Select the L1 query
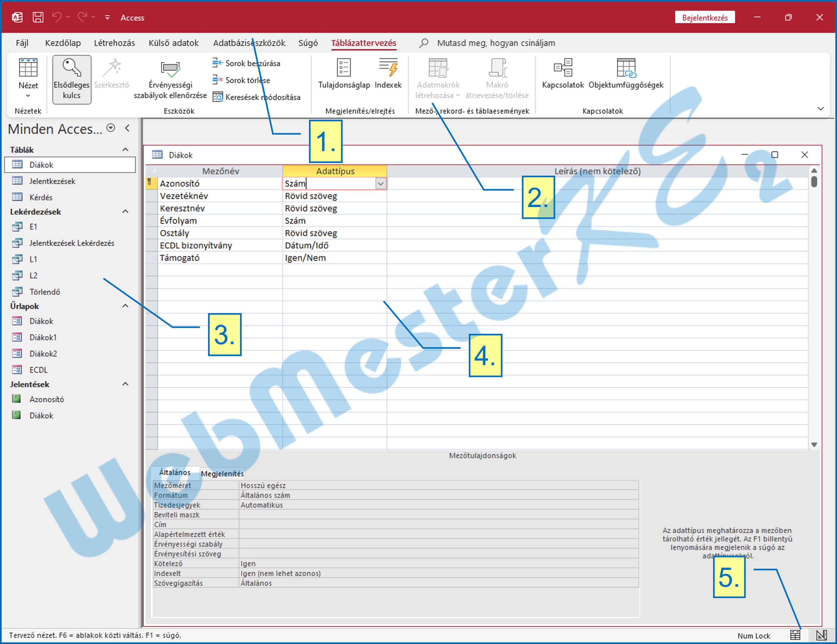837x644 pixels. pos(70,259)
